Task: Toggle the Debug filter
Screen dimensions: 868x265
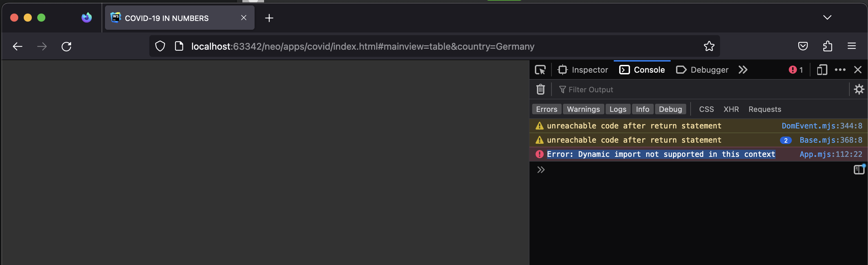Action: point(670,109)
